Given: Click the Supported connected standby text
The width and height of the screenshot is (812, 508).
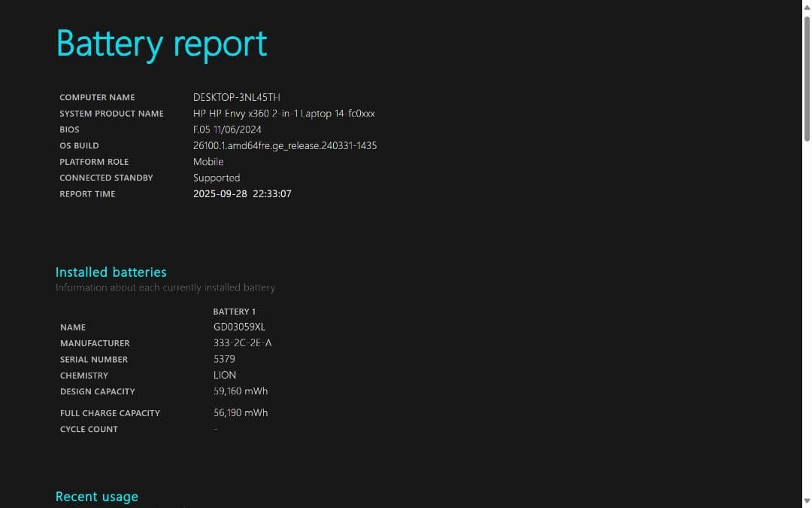Looking at the screenshot, I should click(217, 178).
